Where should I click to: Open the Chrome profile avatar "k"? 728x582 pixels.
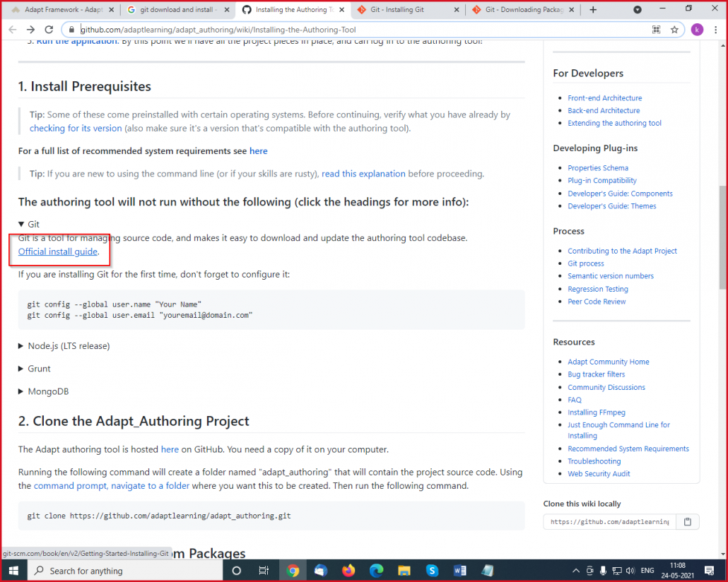pos(697,30)
